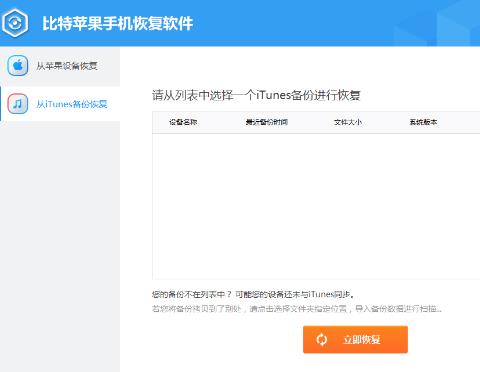The height and width of the screenshot is (372, 480).
Task: Click the hexagon app logo icon
Action: [x=15, y=23]
